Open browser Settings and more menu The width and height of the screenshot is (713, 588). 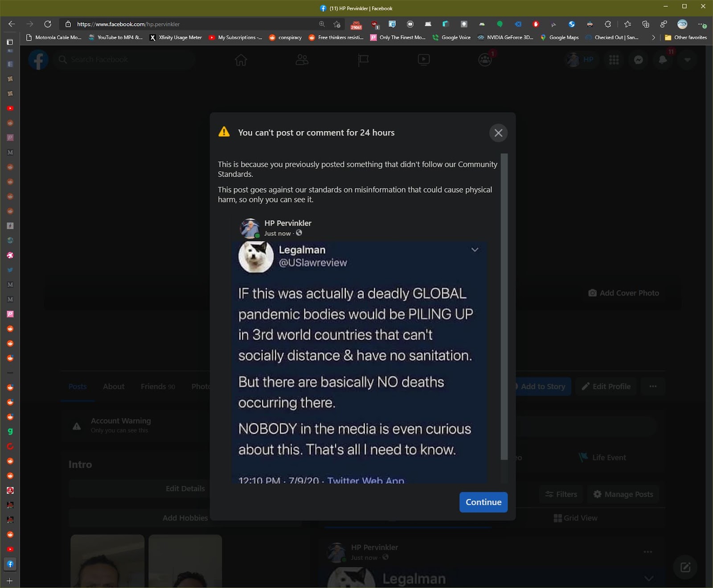(x=701, y=24)
